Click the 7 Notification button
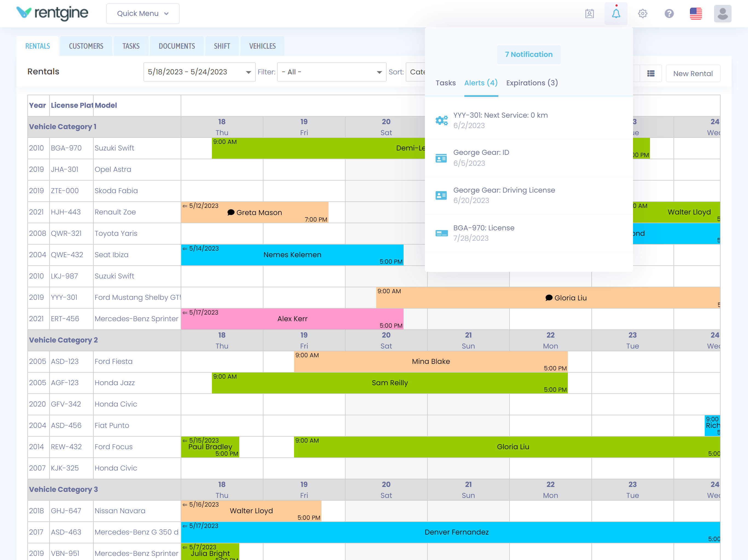Image resolution: width=748 pixels, height=560 pixels. [528, 54]
